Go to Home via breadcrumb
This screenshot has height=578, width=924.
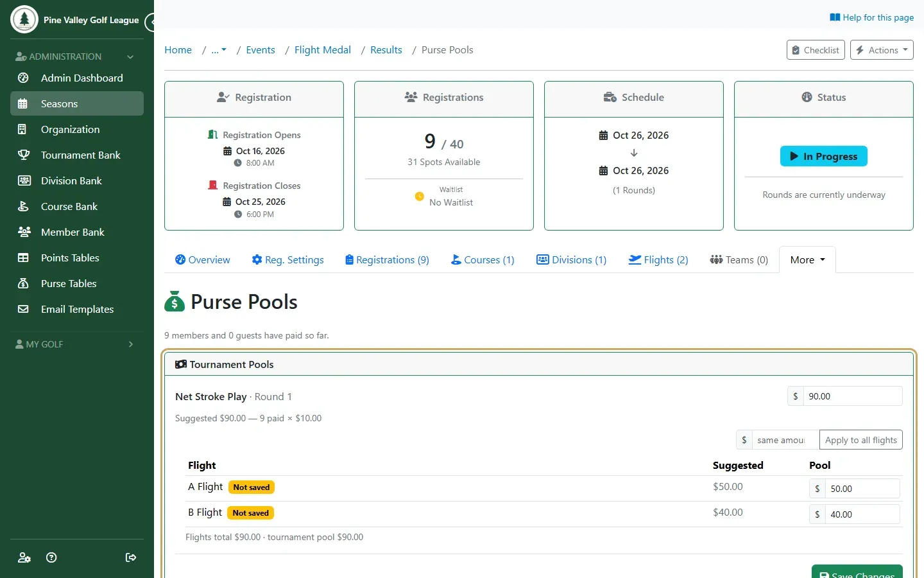178,50
